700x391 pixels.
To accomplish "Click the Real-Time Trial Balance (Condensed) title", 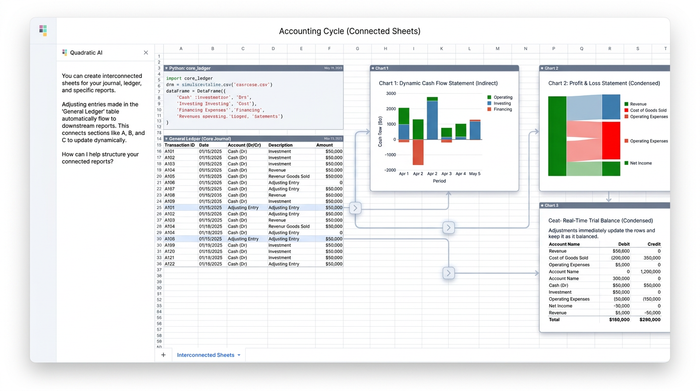I will click(600, 220).
